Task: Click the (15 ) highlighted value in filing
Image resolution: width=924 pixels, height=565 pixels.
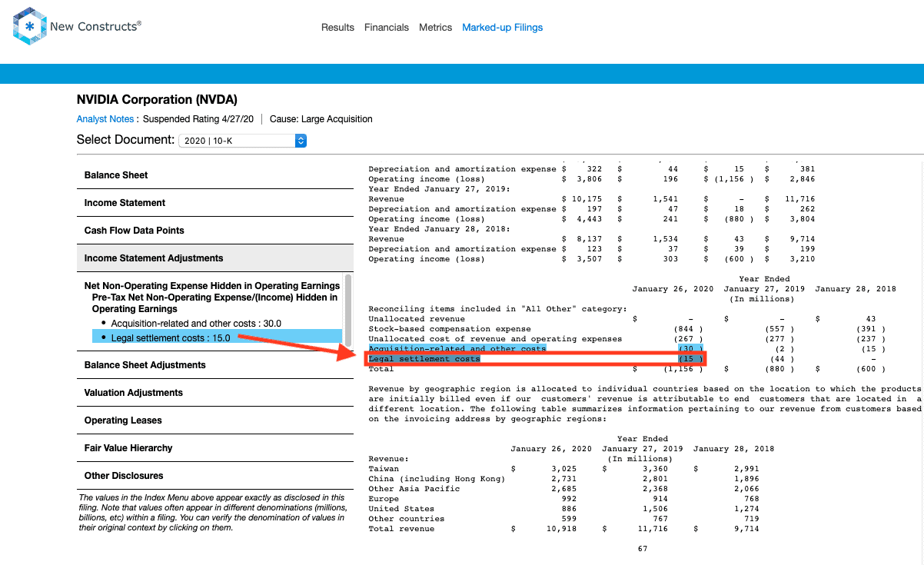Action: pos(690,359)
